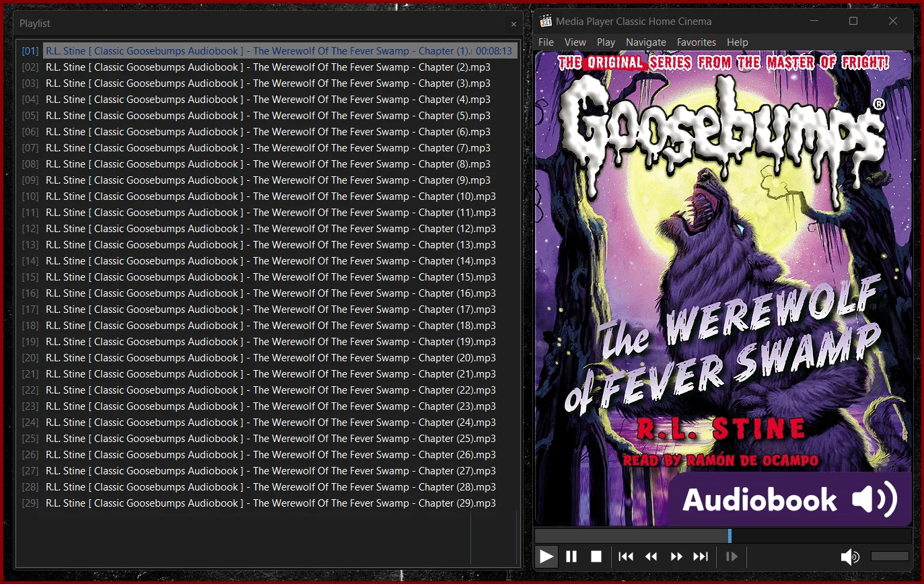Viewport: 924px width, 584px height.
Task: Pause the audiobook playback
Action: coord(571,556)
